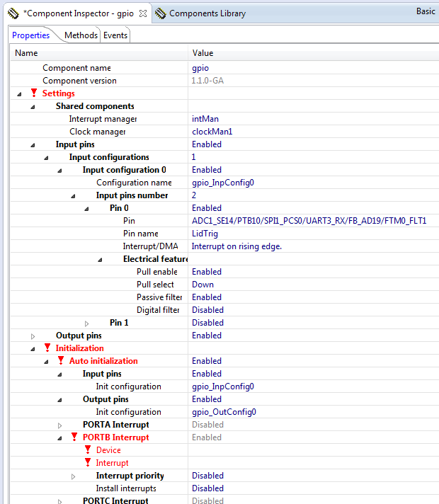Viewport: 439px width, 504px height.
Task: Click the error icon beside Settings
Action: point(34,93)
